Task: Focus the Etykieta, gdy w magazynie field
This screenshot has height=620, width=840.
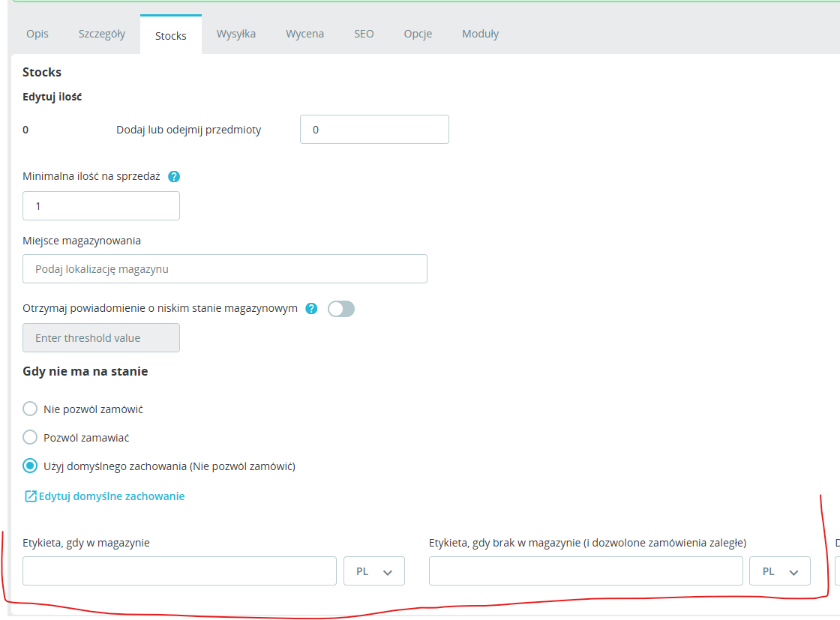Action: [179, 571]
